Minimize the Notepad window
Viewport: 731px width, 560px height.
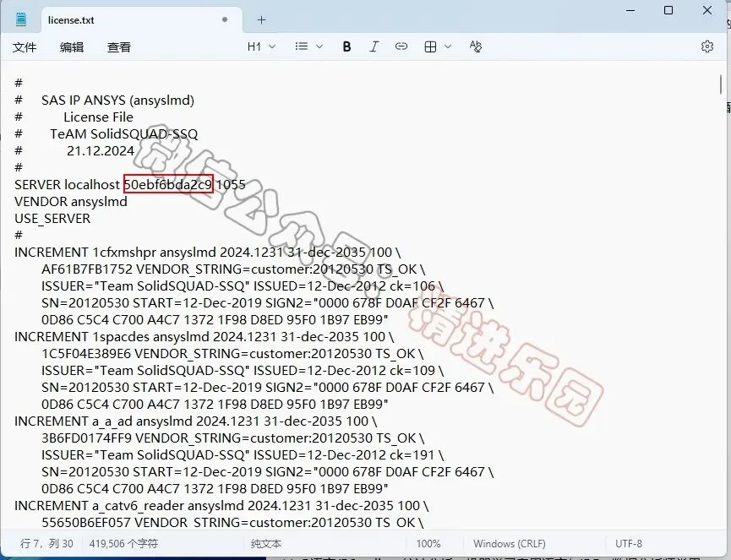[x=630, y=10]
